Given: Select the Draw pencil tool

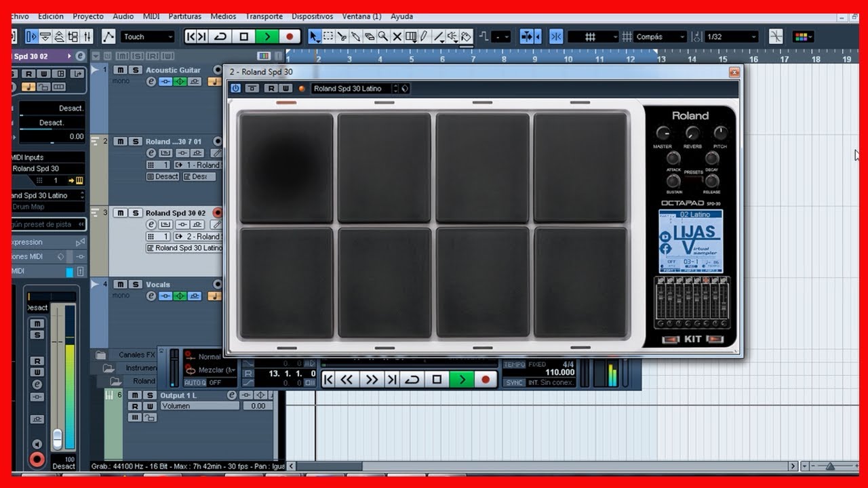Looking at the screenshot, I should point(424,37).
